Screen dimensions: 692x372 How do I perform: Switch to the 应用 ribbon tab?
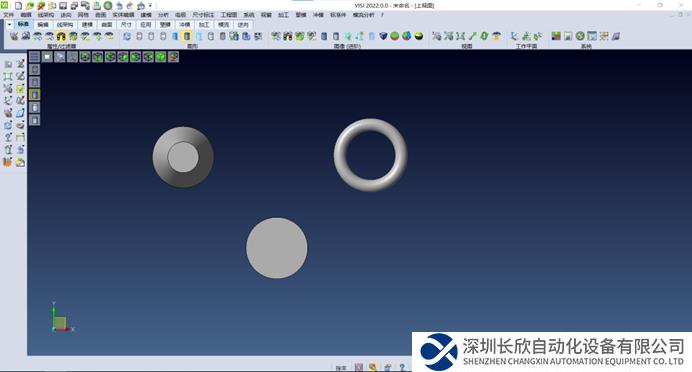146,25
